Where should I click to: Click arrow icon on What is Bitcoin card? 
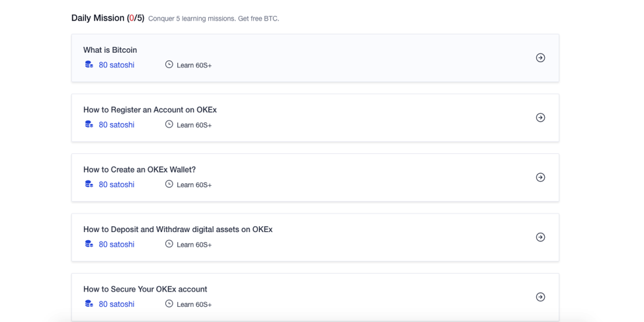[x=540, y=58]
